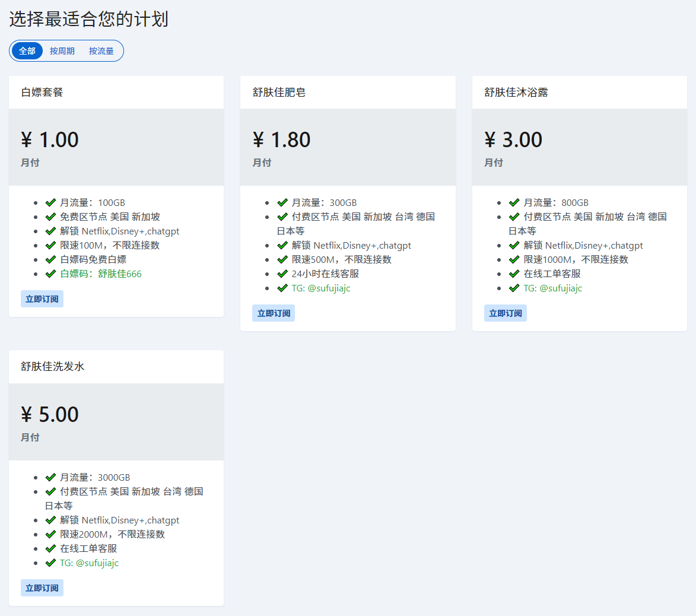Screen dimensions: 696x616
Task: Click the checkmark icon beside 24小时在线客服
Action: point(282,274)
